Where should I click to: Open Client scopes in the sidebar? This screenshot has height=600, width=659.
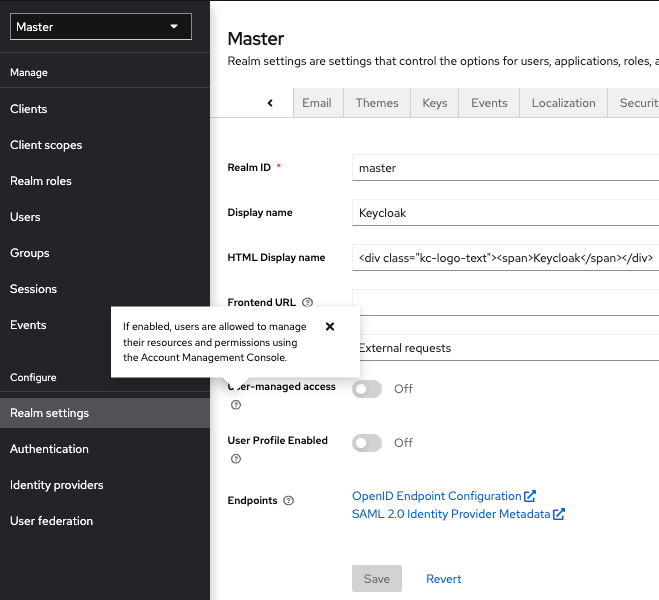[46, 145]
